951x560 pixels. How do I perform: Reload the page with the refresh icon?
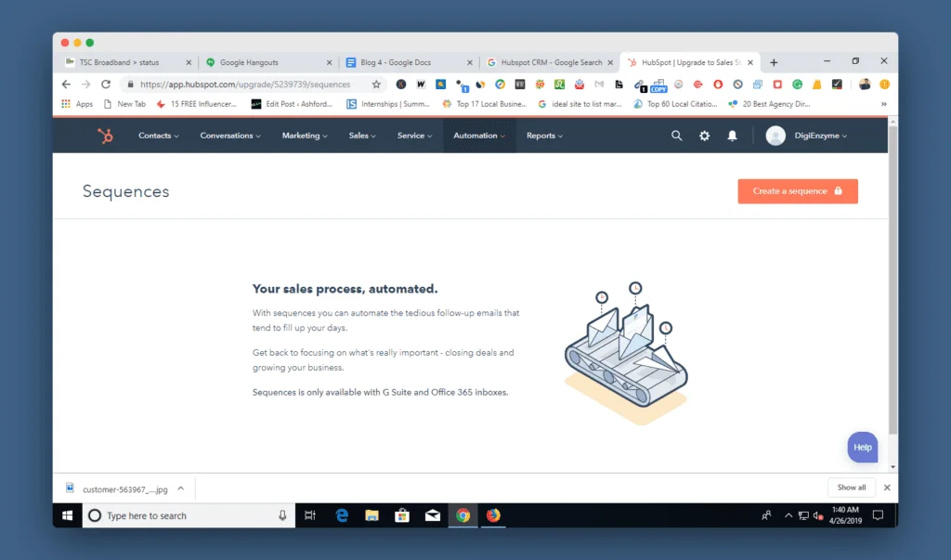[106, 85]
